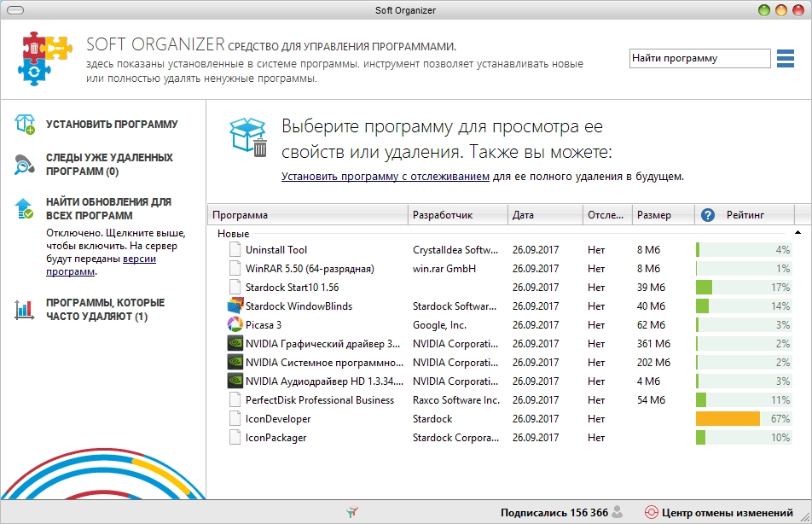Select Stardock WindowBlinds name
Image resolution: width=812 pixels, height=524 pixels.
pyautogui.click(x=299, y=306)
